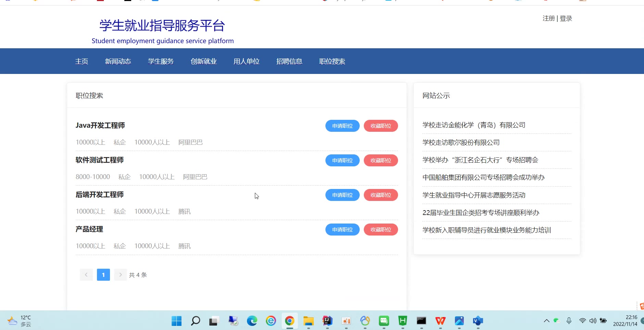
Task: Apply for the Java开发工程师 position
Action: [x=342, y=126]
